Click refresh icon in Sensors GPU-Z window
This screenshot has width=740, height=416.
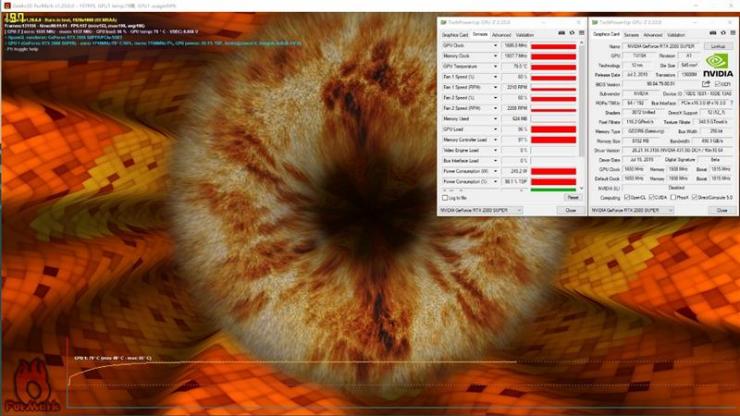[x=572, y=33]
